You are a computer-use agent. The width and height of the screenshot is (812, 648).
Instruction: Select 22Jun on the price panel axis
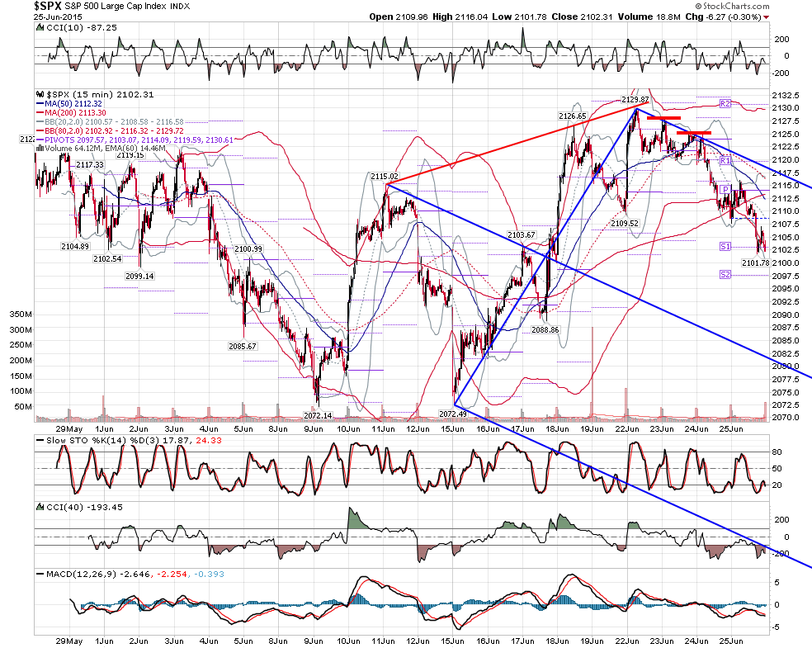[x=626, y=429]
